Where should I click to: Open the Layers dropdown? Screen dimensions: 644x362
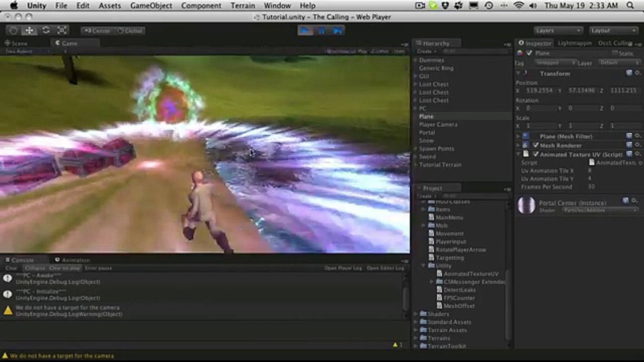pyautogui.click(x=558, y=31)
